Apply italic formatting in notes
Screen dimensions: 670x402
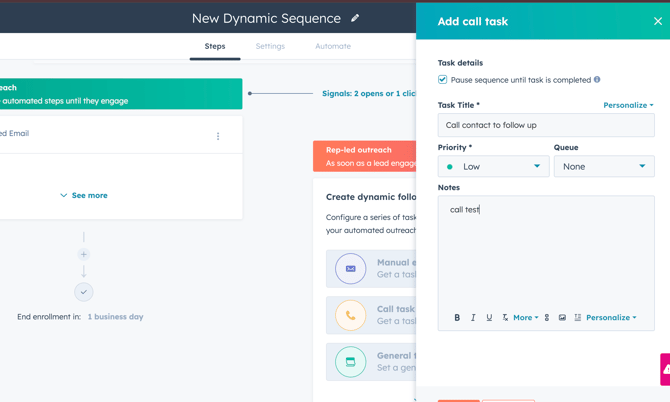point(473,318)
